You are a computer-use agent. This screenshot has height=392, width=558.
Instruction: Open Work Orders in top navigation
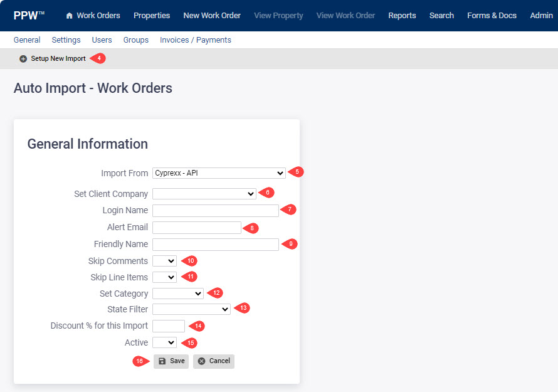pos(98,16)
